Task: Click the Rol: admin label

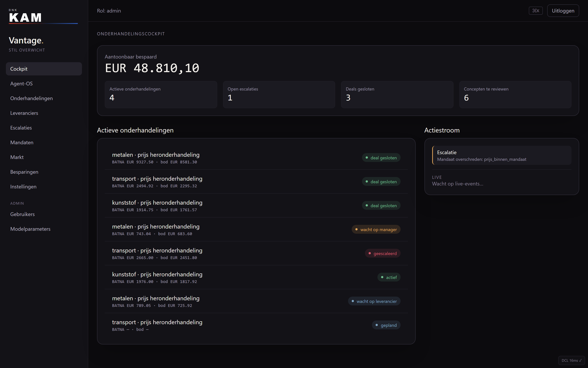Action: [109, 11]
